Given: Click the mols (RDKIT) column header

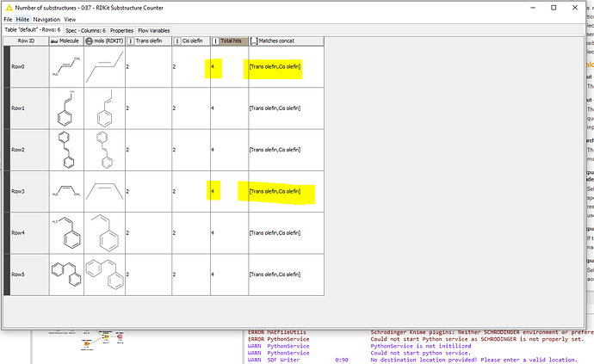Looking at the screenshot, I should coord(104,41).
